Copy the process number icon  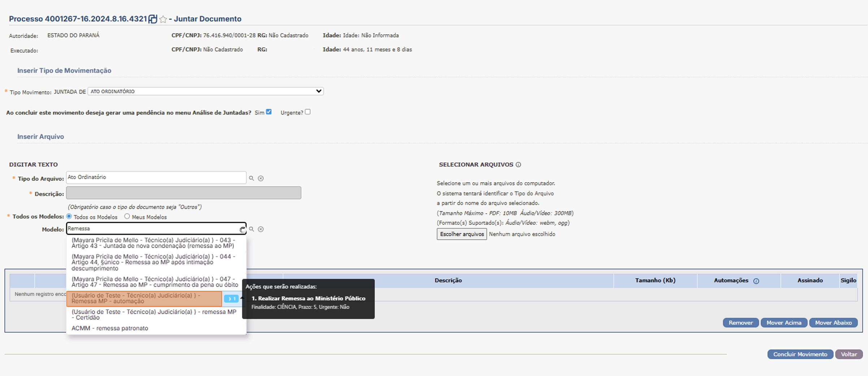[x=153, y=19]
